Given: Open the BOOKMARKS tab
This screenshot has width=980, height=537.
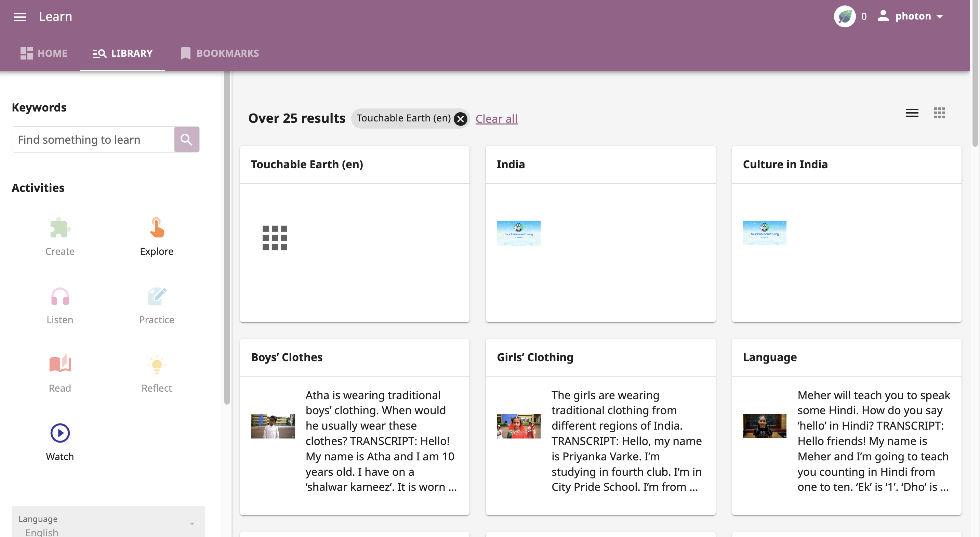Looking at the screenshot, I should tap(220, 53).
